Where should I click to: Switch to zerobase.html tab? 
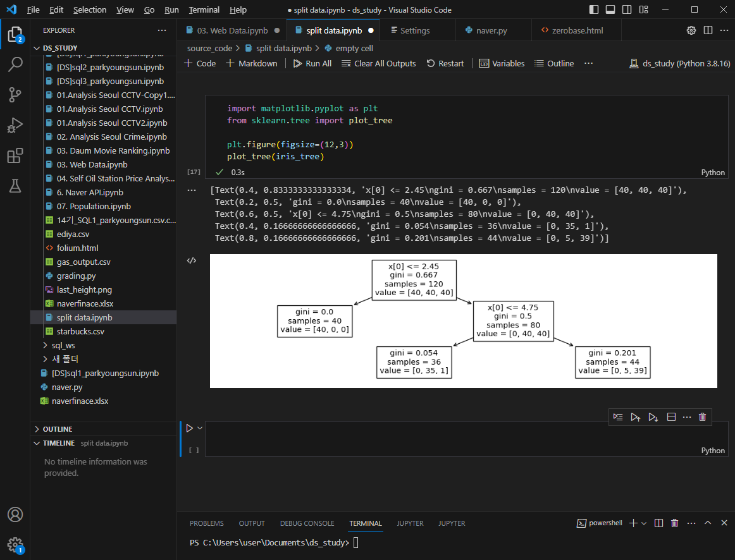coord(577,30)
